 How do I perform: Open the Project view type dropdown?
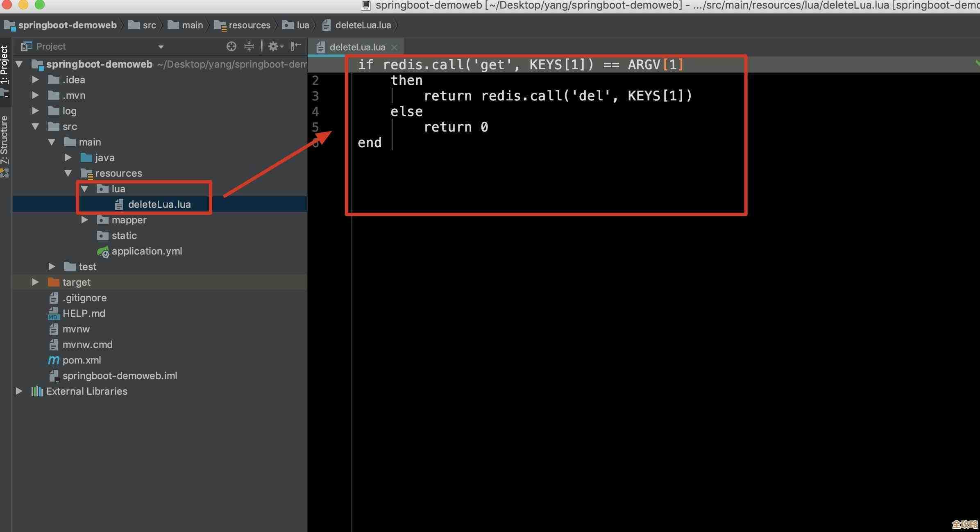161,47
